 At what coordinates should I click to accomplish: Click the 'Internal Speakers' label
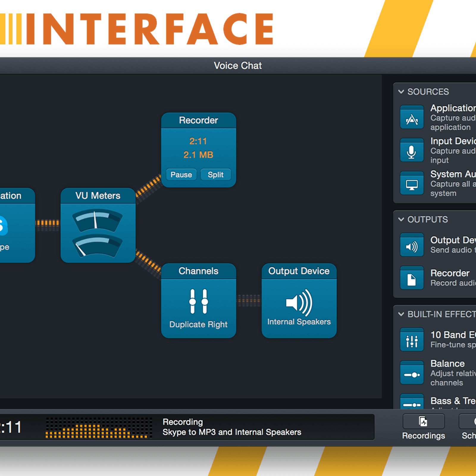[299, 322]
